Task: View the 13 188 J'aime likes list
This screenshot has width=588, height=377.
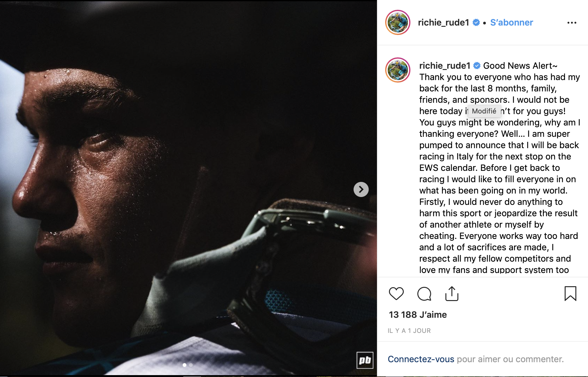Action: pos(418,315)
